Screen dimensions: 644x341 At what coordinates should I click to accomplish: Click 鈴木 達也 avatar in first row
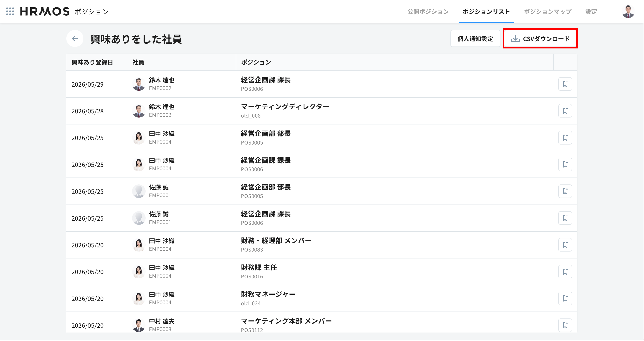point(138,84)
